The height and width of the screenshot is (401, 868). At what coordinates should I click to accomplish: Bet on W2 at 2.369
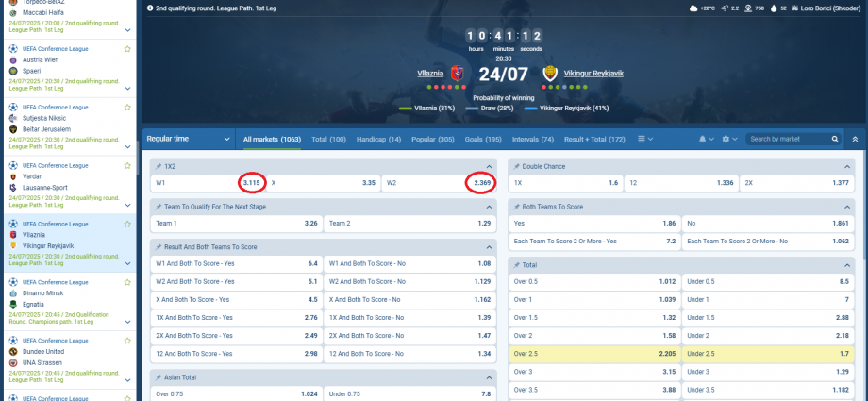pos(439,183)
